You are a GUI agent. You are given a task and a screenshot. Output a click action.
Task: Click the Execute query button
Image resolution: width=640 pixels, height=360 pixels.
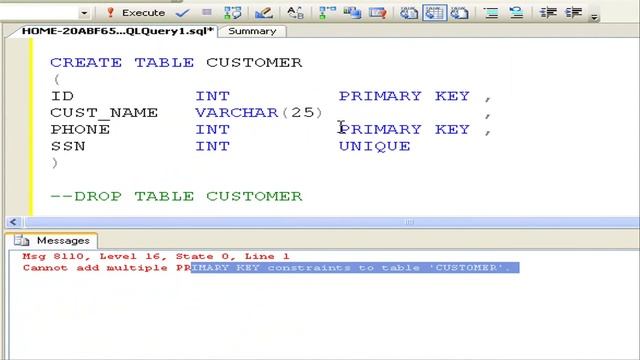pyautogui.click(x=136, y=13)
